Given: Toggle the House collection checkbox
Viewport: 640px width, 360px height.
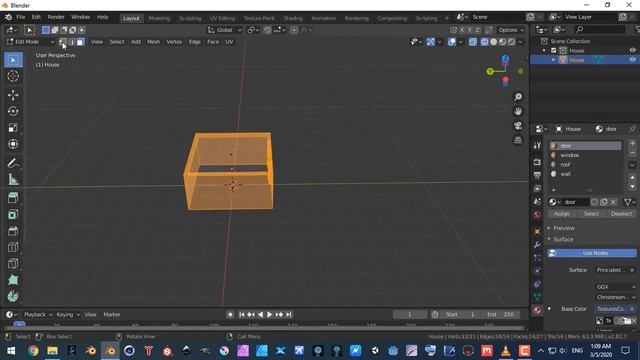Looking at the screenshot, I should [x=554, y=51].
